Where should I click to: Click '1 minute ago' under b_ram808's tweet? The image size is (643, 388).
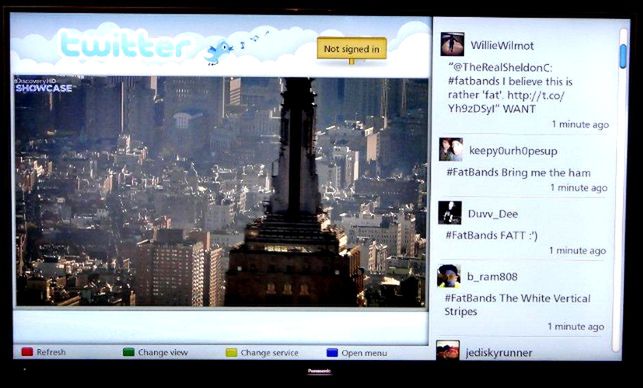(576, 327)
